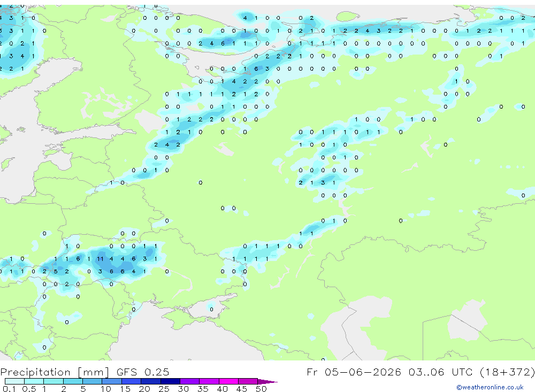
Task: Click the legend swatch between 5 and 10
Action: [92, 381]
